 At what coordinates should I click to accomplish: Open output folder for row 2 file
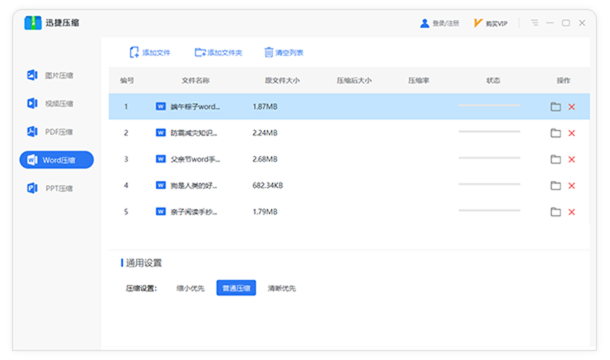tap(556, 133)
